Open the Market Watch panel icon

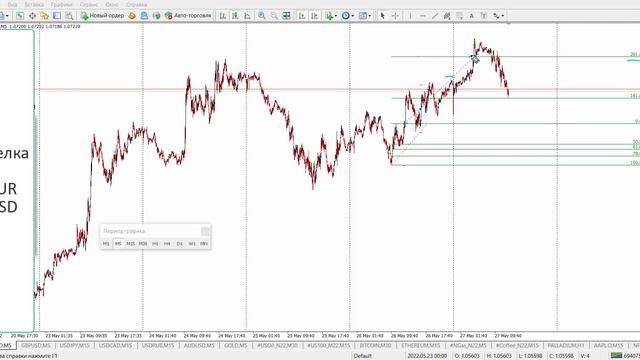(x=20, y=16)
